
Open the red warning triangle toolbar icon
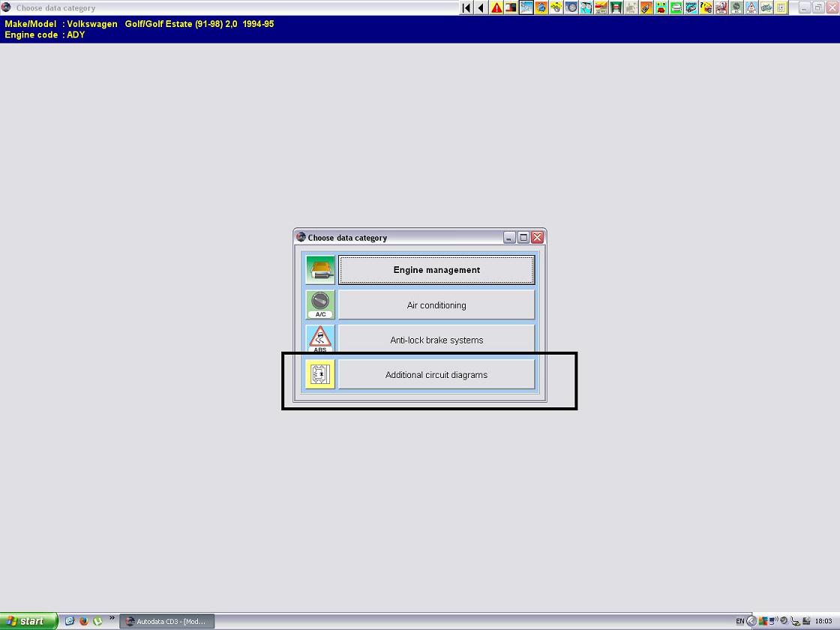click(x=496, y=7)
